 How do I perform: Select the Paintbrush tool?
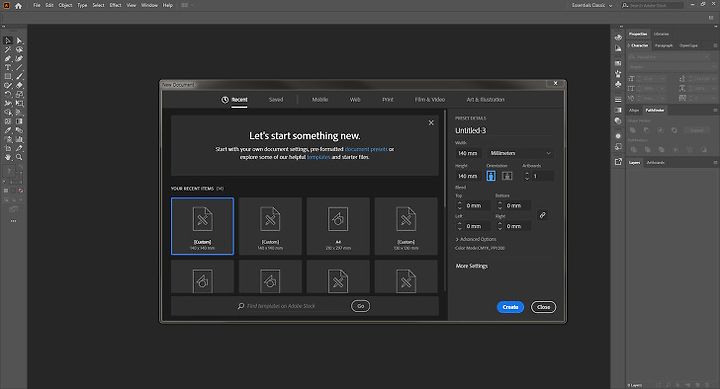(x=19, y=77)
